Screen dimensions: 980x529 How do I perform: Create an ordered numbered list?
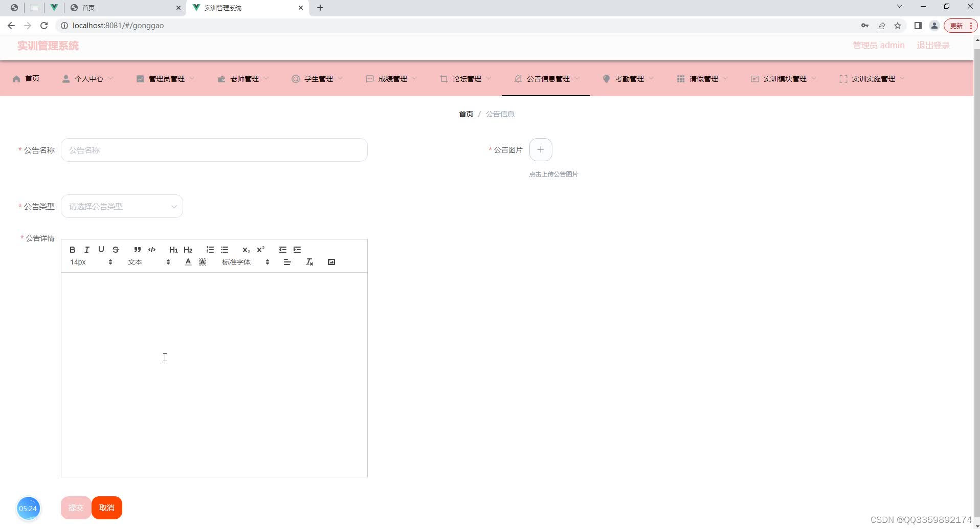[210, 250]
